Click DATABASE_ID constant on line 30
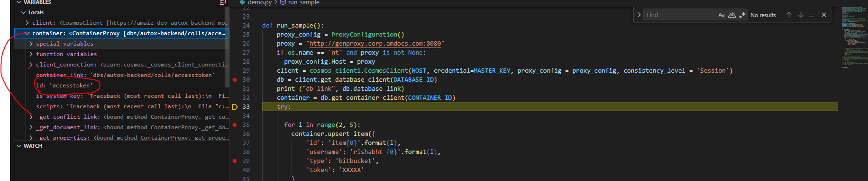Screen dimensions: 868x181 [413, 80]
